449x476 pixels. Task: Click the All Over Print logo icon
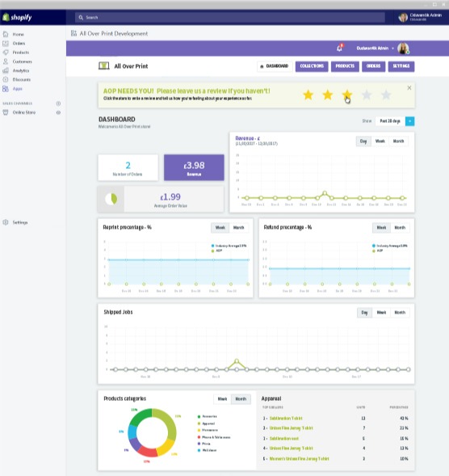pos(103,65)
